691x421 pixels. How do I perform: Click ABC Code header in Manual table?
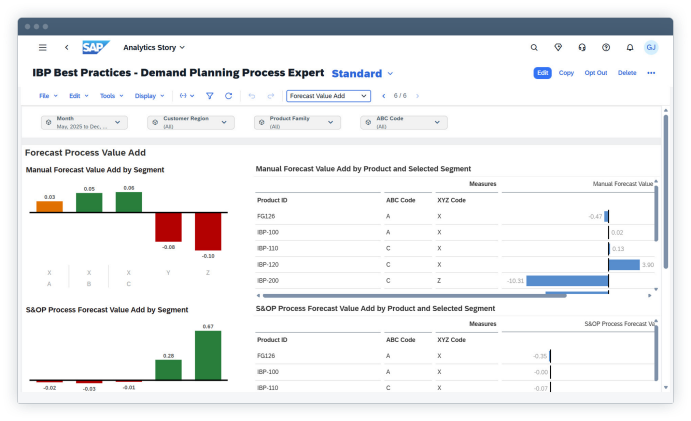pos(401,200)
